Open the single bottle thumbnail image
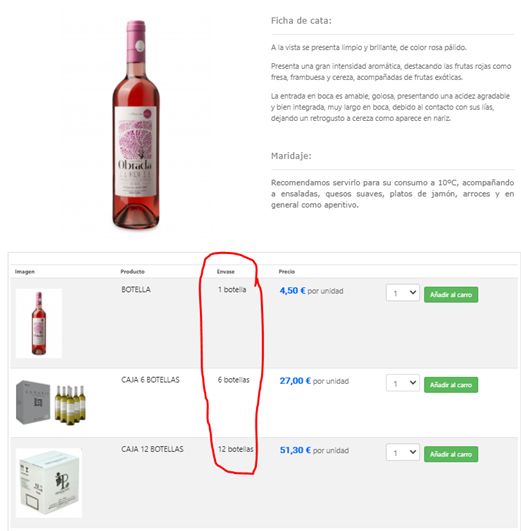521x531 pixels. click(39, 323)
